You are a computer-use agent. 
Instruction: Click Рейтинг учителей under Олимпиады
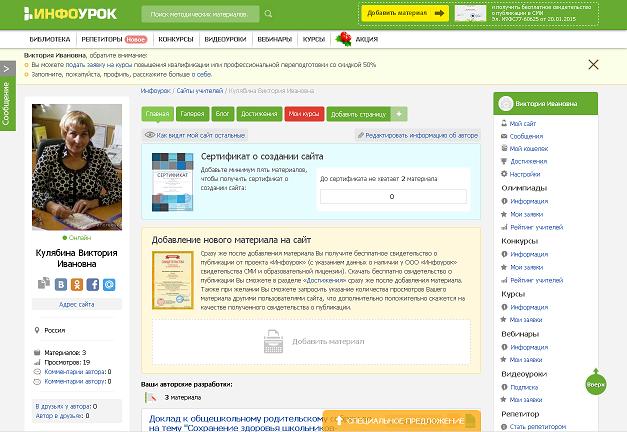tap(537, 227)
